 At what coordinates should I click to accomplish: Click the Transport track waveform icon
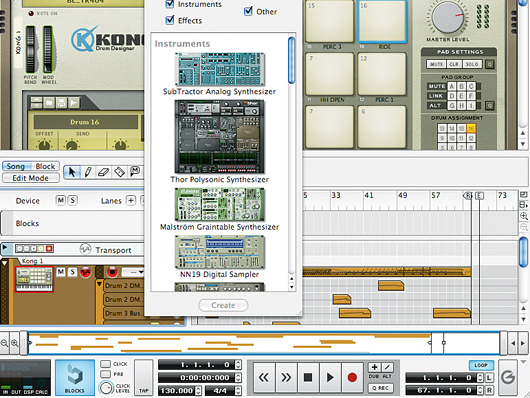point(85,250)
